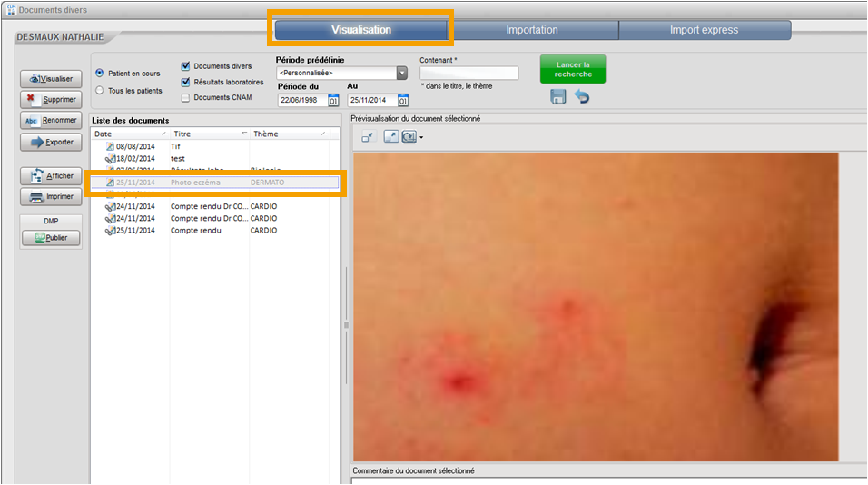Click the Abc icon on Renommer
This screenshot has width=868, height=485.
pyautogui.click(x=31, y=121)
